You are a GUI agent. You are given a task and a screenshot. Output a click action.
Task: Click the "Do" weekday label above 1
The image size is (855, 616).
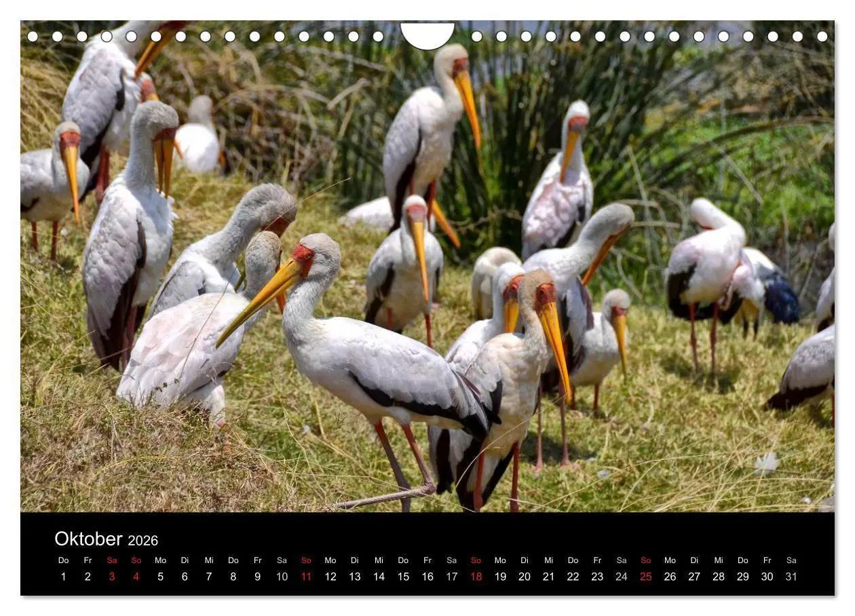click(63, 560)
